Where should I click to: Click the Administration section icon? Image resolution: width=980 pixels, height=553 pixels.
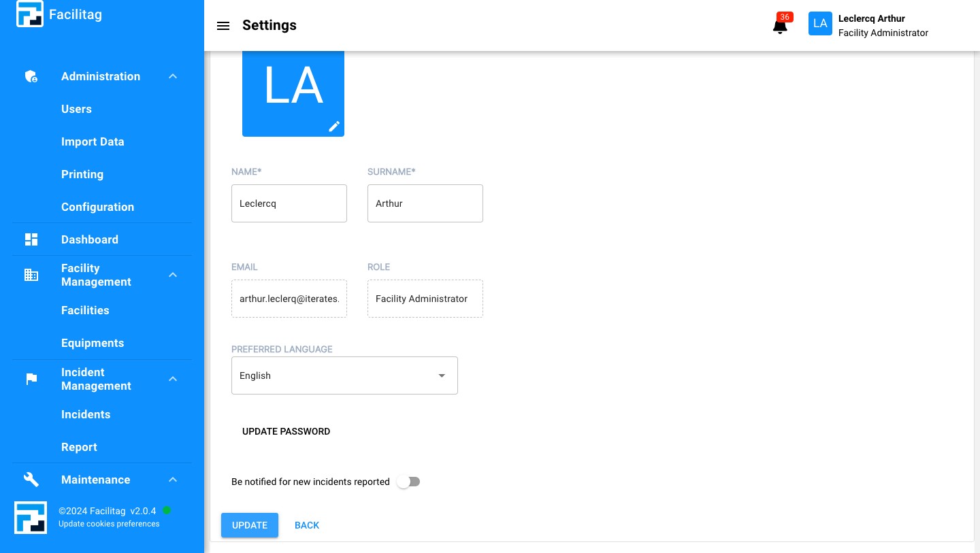(31, 76)
